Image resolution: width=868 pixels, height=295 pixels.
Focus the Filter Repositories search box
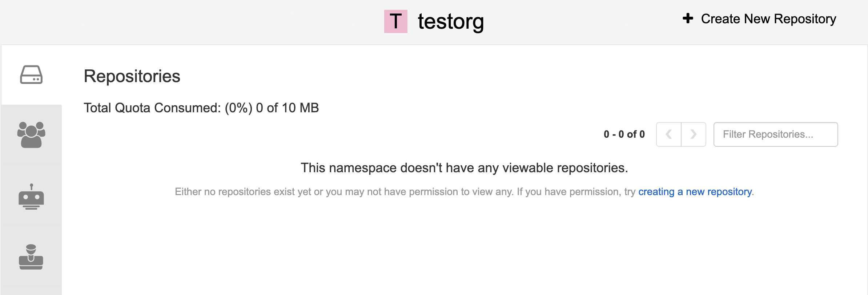click(775, 134)
